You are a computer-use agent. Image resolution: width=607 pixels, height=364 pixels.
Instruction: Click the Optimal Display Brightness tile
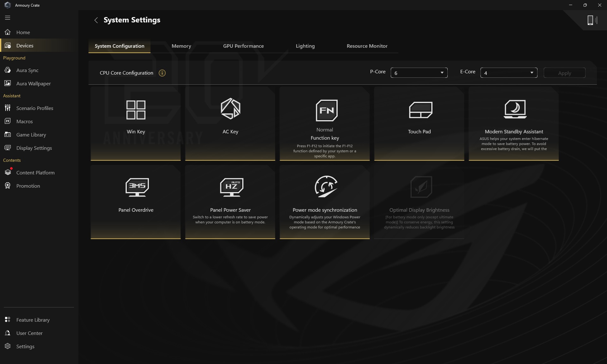pyautogui.click(x=419, y=202)
